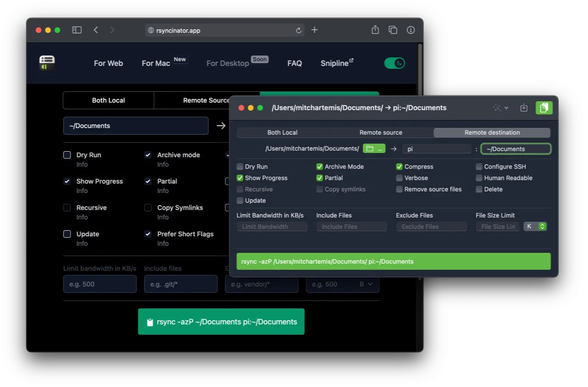588x387 pixels.
Task: Open the file size unit selector
Action: [x=535, y=226]
